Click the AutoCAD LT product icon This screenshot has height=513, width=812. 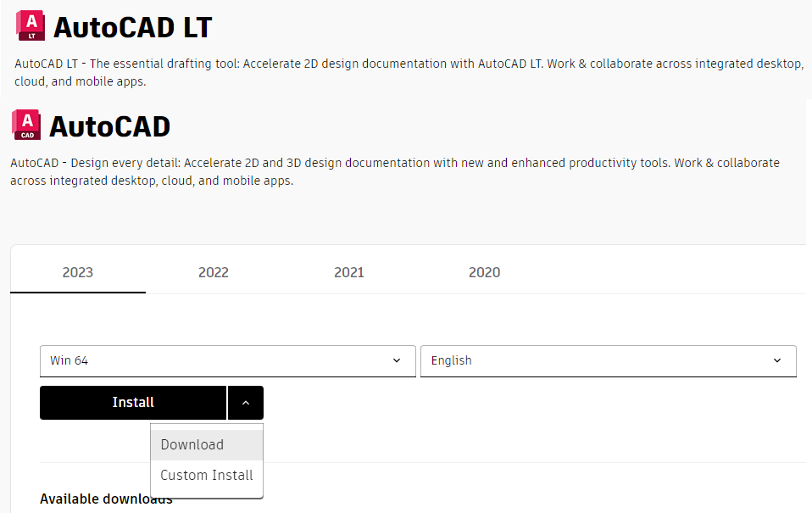tap(31, 26)
